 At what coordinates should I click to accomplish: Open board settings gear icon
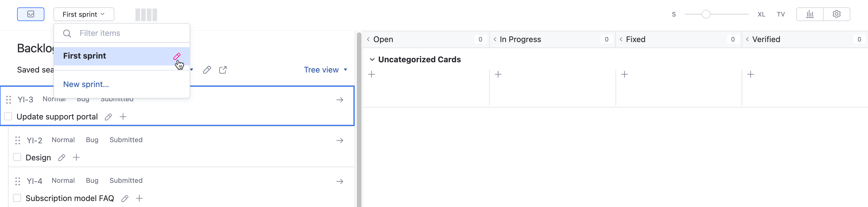tap(836, 14)
